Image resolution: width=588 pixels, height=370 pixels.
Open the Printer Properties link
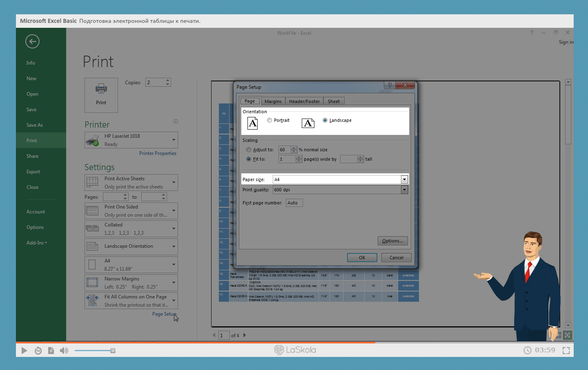158,153
